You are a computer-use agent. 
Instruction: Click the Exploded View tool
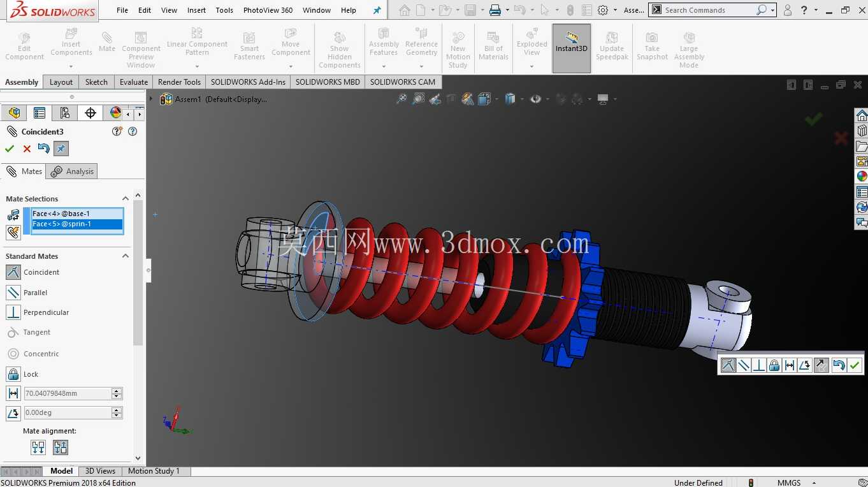pyautogui.click(x=532, y=44)
